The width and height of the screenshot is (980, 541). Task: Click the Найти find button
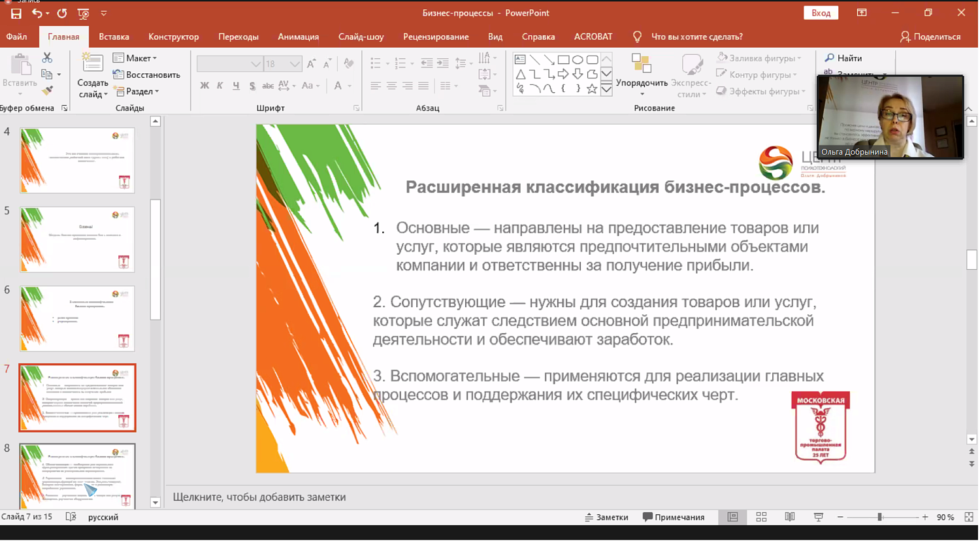click(843, 58)
